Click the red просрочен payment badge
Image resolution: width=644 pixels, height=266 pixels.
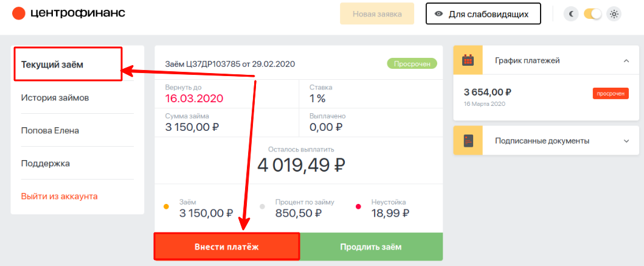click(611, 94)
